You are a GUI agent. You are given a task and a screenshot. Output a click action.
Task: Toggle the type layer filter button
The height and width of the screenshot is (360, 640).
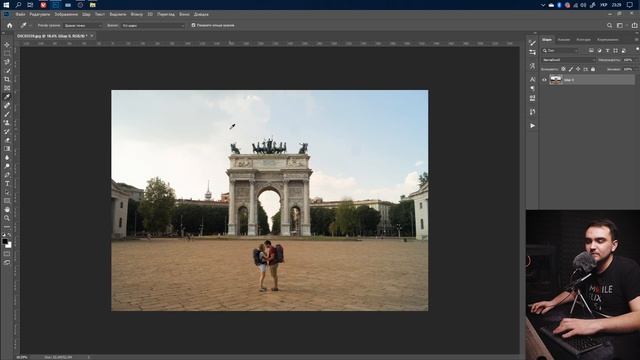click(x=607, y=51)
